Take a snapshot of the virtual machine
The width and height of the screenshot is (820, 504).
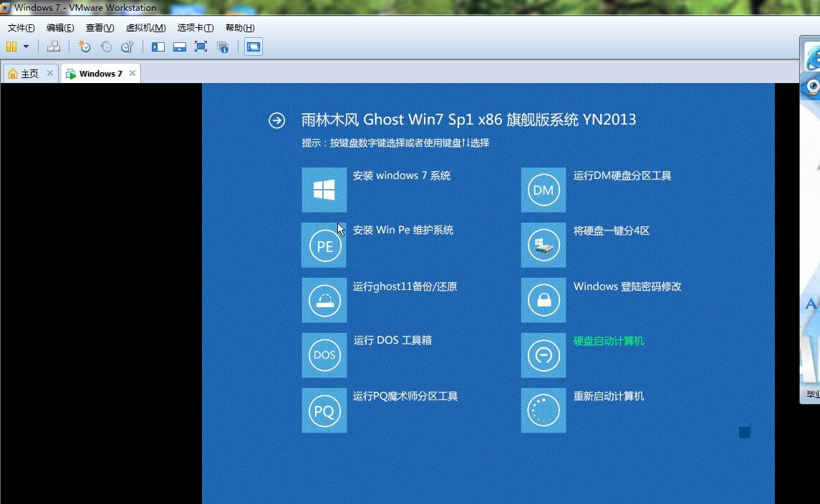(85, 47)
